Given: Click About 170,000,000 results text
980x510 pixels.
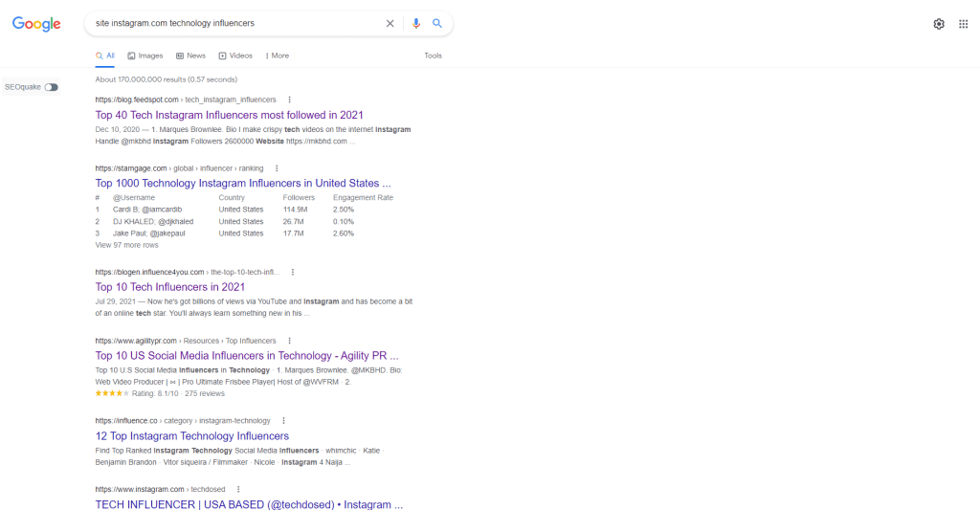Looking at the screenshot, I should [x=167, y=79].
